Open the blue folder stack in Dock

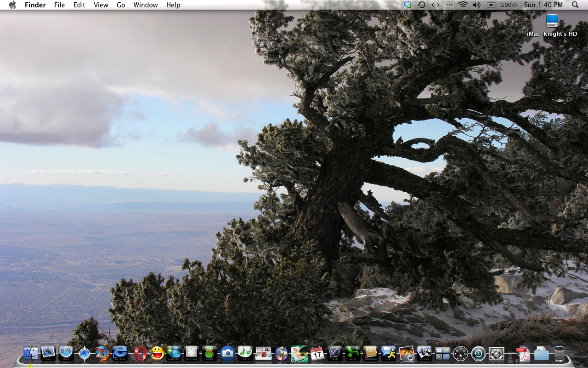[541, 353]
